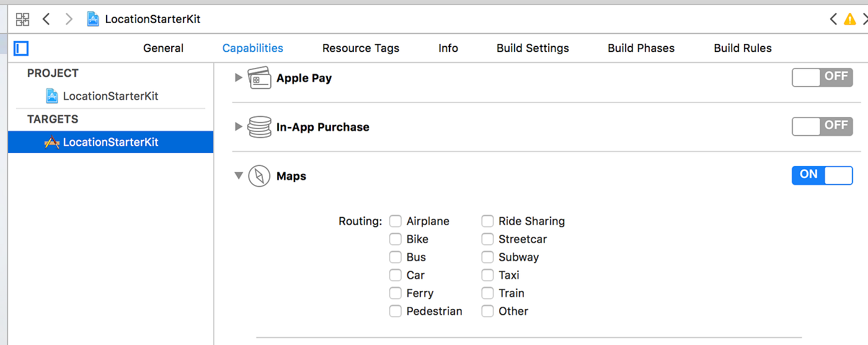
Task: Click the Routing: label
Action: tap(360, 221)
